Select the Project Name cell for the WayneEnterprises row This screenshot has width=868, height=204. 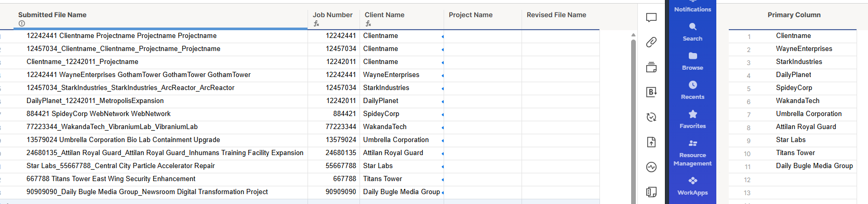click(483, 75)
